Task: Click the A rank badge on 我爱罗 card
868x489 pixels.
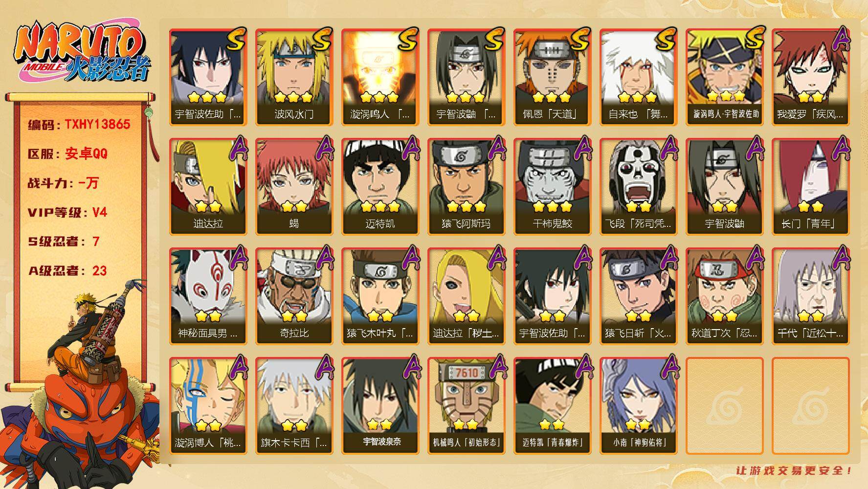Action: pos(840,39)
